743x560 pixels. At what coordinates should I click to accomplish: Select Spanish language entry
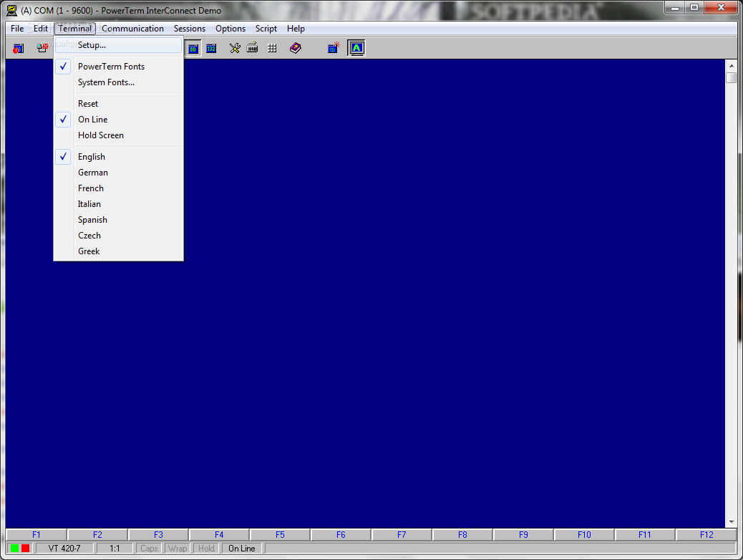click(118, 220)
